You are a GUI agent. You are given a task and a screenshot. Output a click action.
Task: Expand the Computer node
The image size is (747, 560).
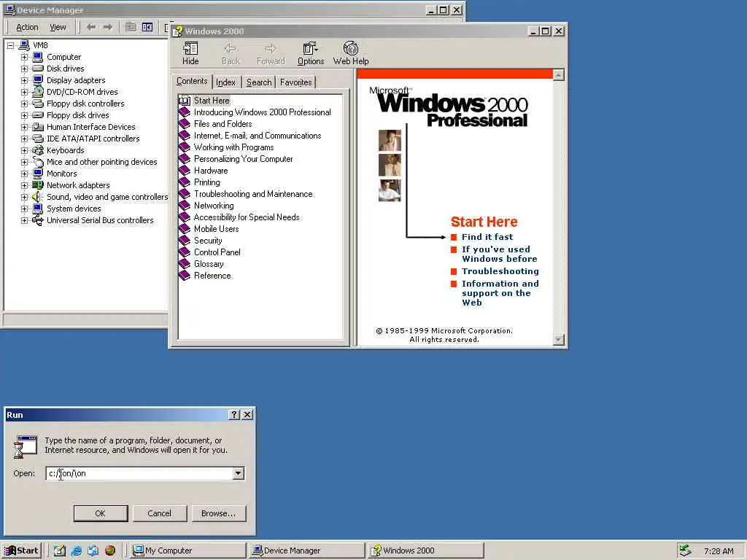pos(24,57)
